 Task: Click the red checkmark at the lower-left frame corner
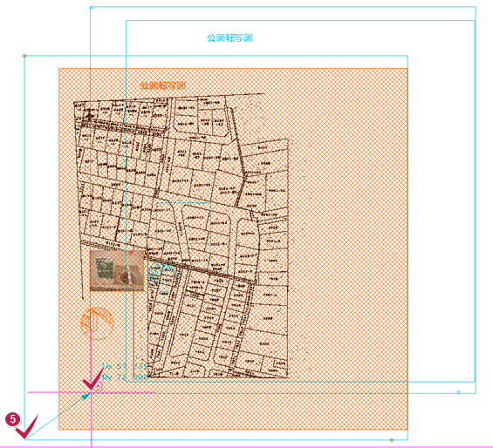[27, 427]
